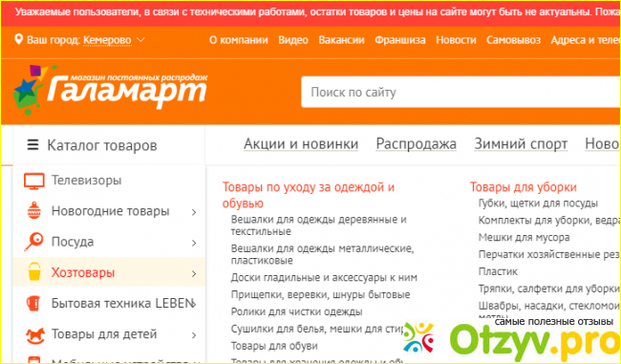Open the Видео link in top bar
This screenshot has height=364, width=621.
293,40
